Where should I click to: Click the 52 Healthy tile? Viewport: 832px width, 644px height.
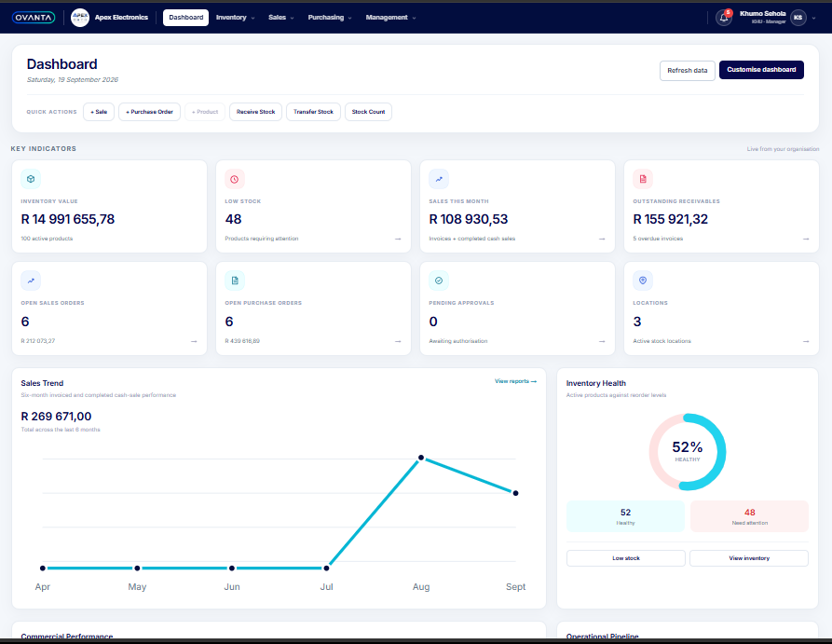[x=625, y=516]
